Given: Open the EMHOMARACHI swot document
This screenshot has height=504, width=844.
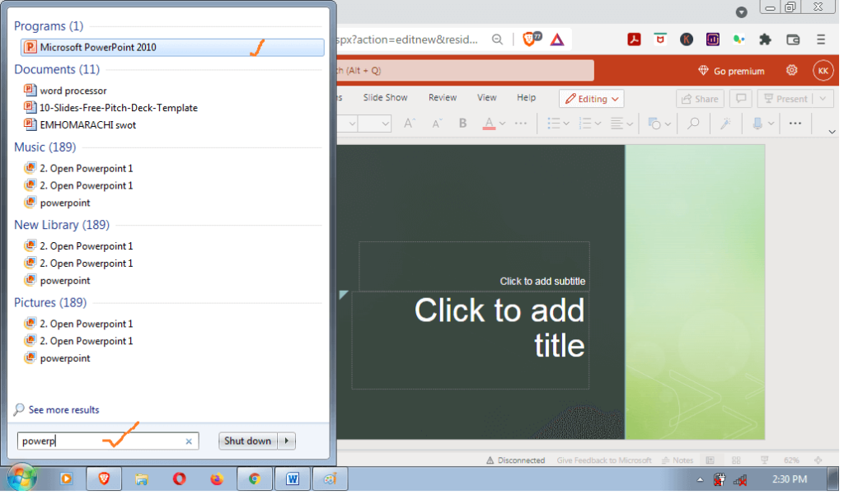Looking at the screenshot, I should click(87, 125).
